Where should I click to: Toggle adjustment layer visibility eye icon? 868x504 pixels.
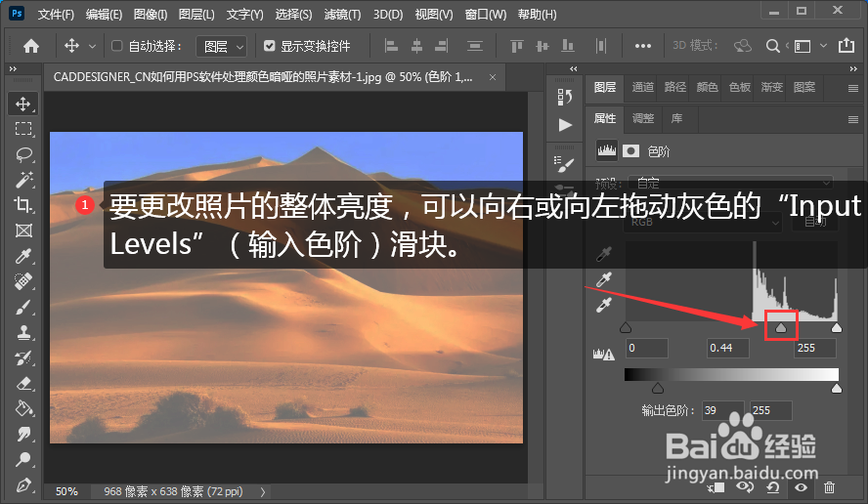click(x=801, y=487)
